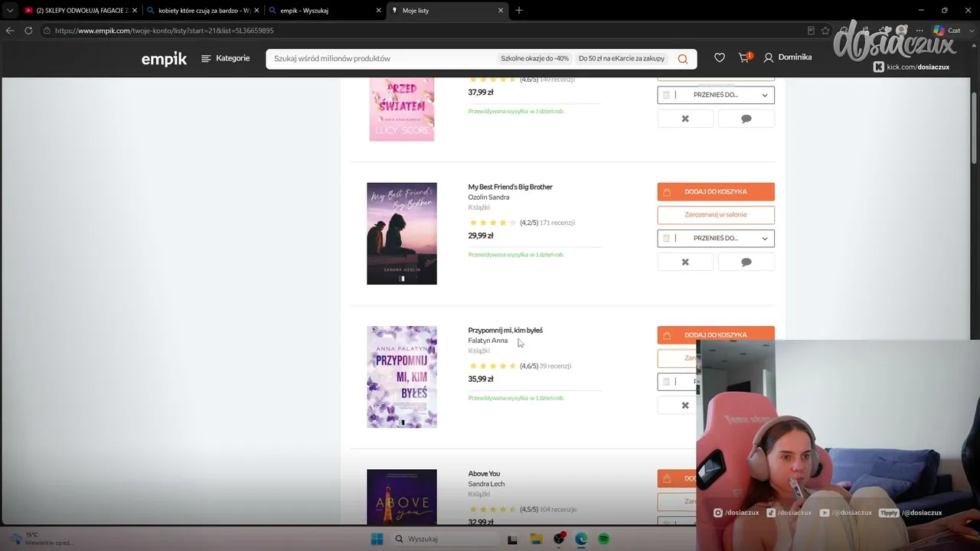Bookmark this page with the star icon
Screen dimensions: 980x551
(x=825, y=31)
